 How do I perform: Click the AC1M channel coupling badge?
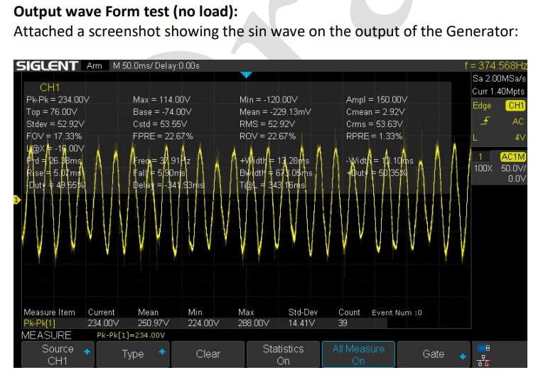(512, 156)
